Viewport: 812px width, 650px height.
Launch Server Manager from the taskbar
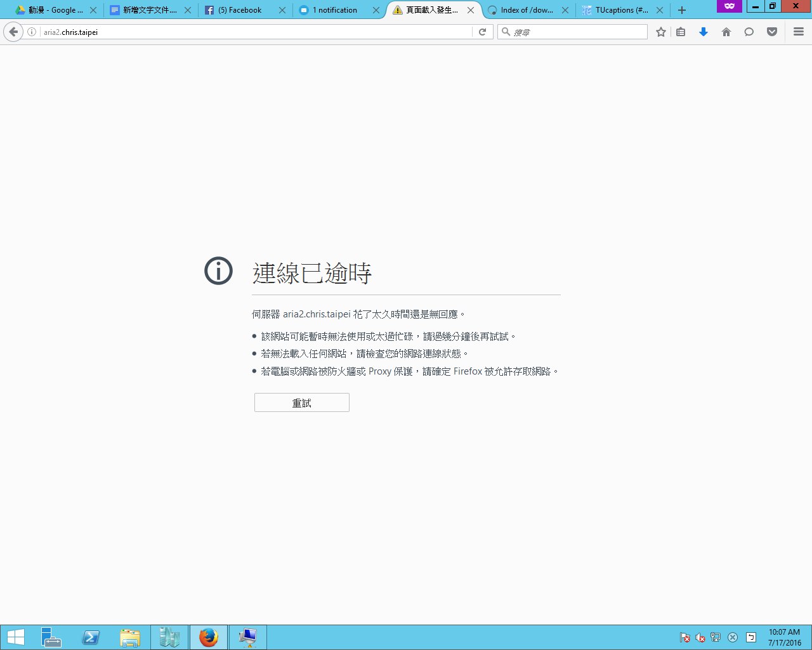tap(51, 637)
